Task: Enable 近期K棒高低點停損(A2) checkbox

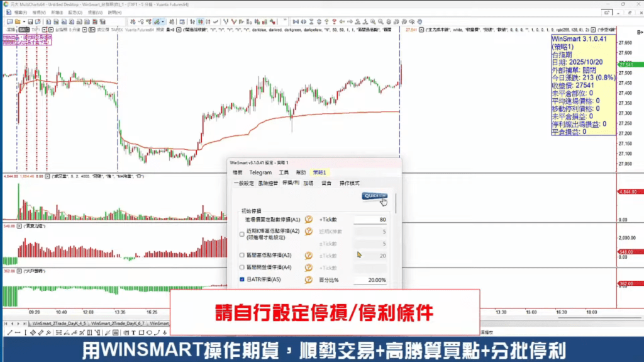Action: click(x=242, y=234)
